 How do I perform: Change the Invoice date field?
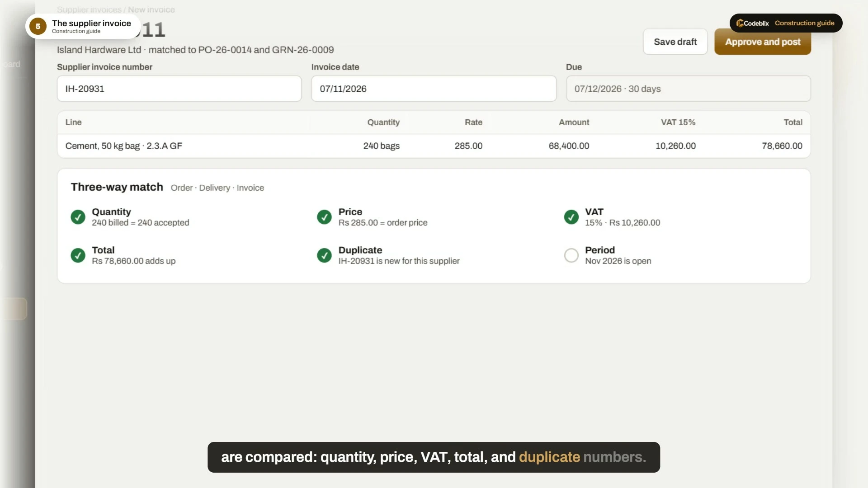click(x=434, y=89)
